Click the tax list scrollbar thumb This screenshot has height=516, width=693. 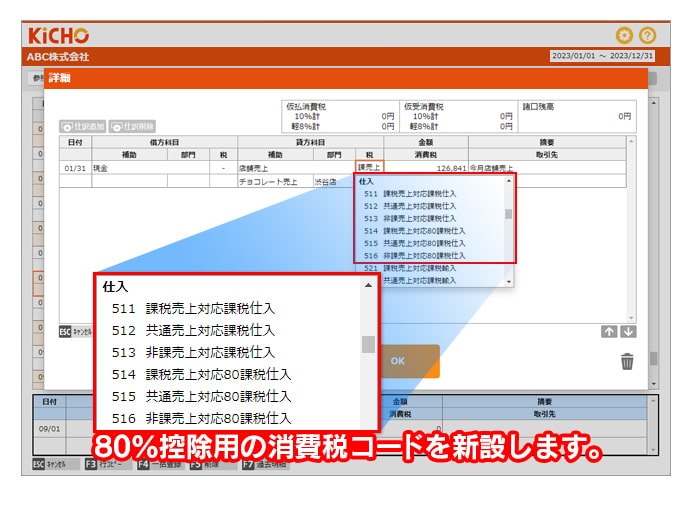click(x=509, y=214)
